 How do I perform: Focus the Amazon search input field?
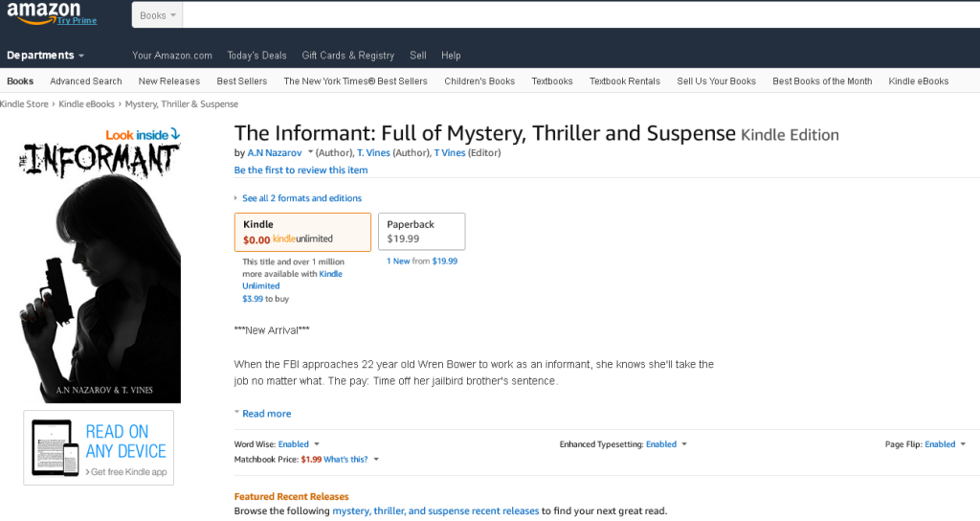click(581, 15)
